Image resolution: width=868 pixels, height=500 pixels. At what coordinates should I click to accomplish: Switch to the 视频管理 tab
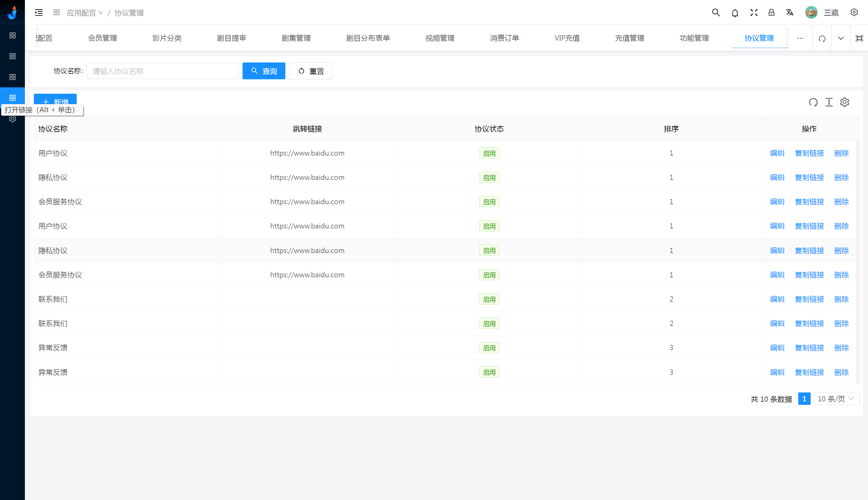pyautogui.click(x=439, y=38)
